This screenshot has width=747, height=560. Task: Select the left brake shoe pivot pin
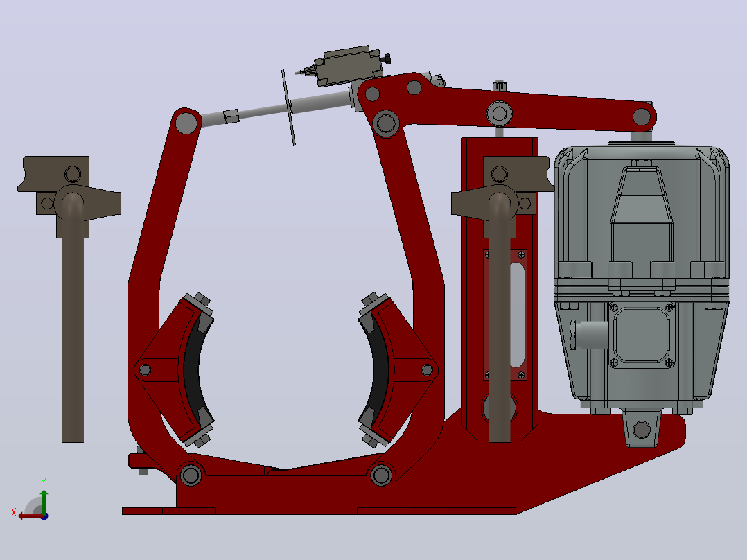click(146, 370)
